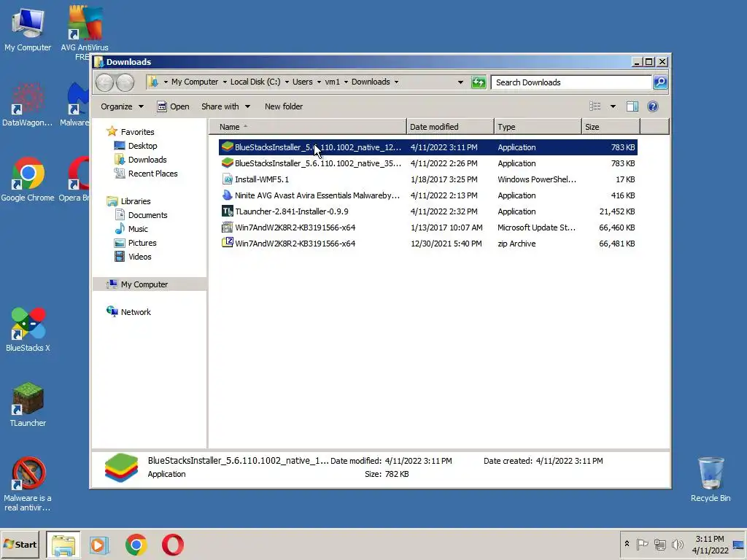Select Network in navigation pane

[x=135, y=312]
